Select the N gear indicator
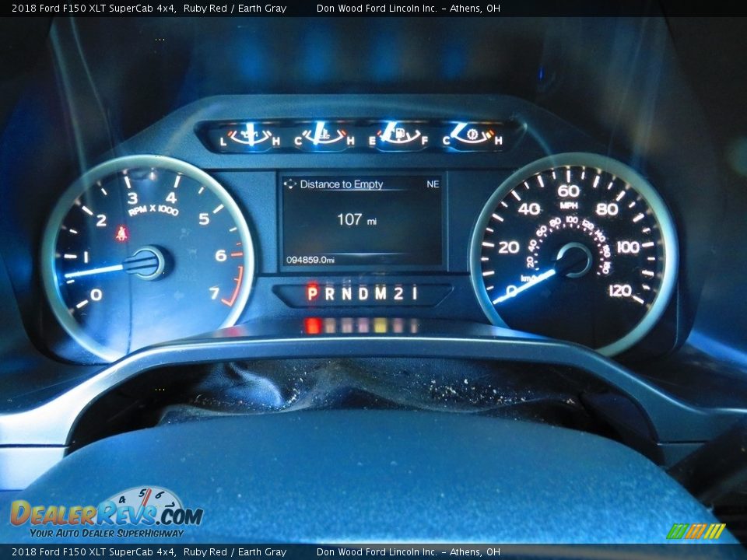The width and height of the screenshot is (747, 560). click(x=346, y=293)
